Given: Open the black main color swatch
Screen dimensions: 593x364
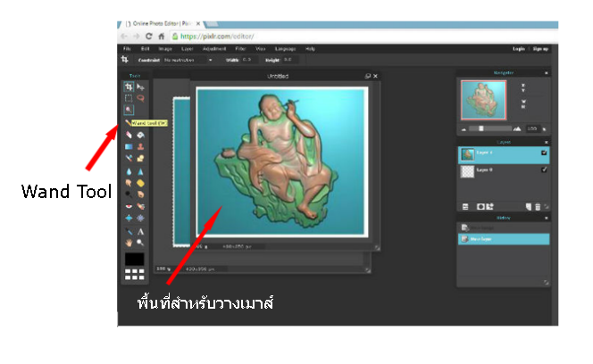Looking at the screenshot, I should (x=134, y=260).
